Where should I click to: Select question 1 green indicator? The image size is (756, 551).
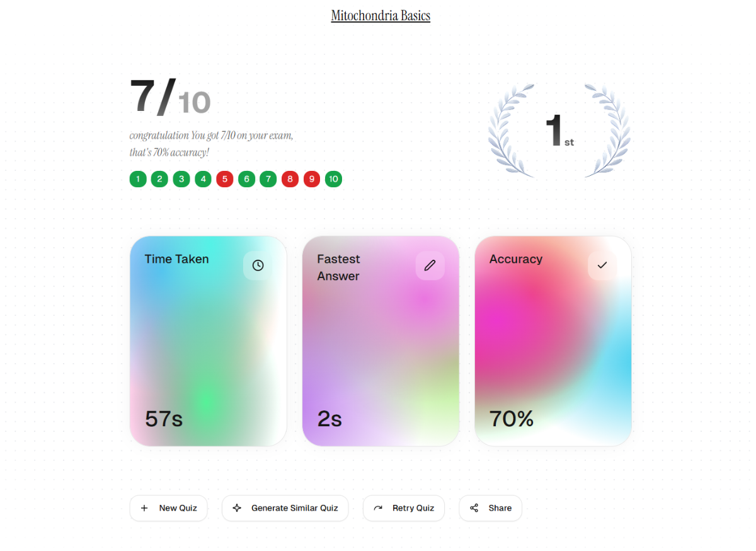[138, 179]
